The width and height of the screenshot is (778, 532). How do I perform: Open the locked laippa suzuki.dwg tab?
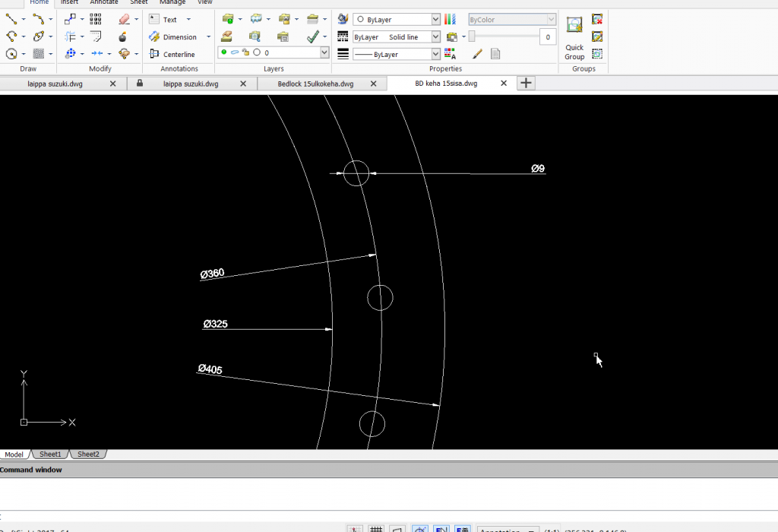tap(191, 84)
